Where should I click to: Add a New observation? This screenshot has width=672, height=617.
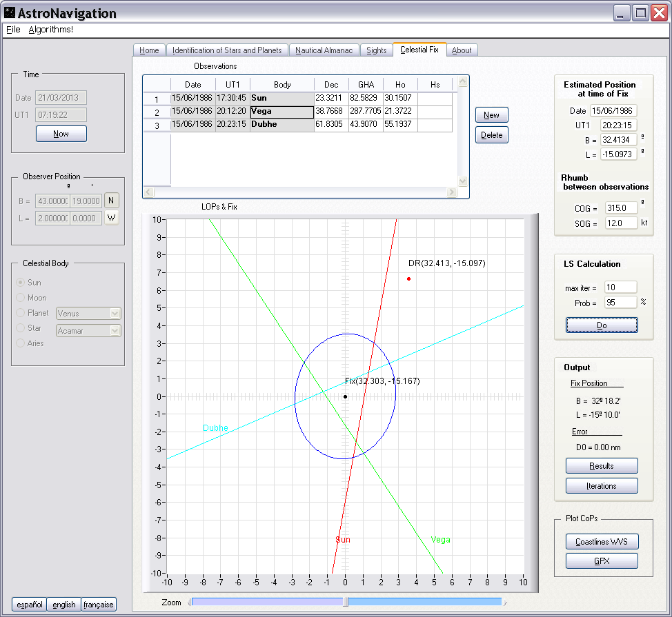[491, 115]
